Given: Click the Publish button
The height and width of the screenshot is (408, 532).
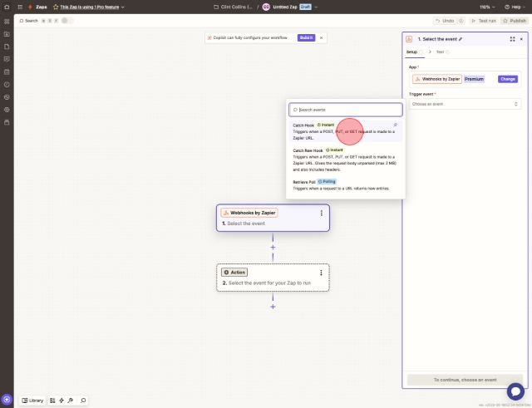Looking at the screenshot, I should [x=515, y=21].
